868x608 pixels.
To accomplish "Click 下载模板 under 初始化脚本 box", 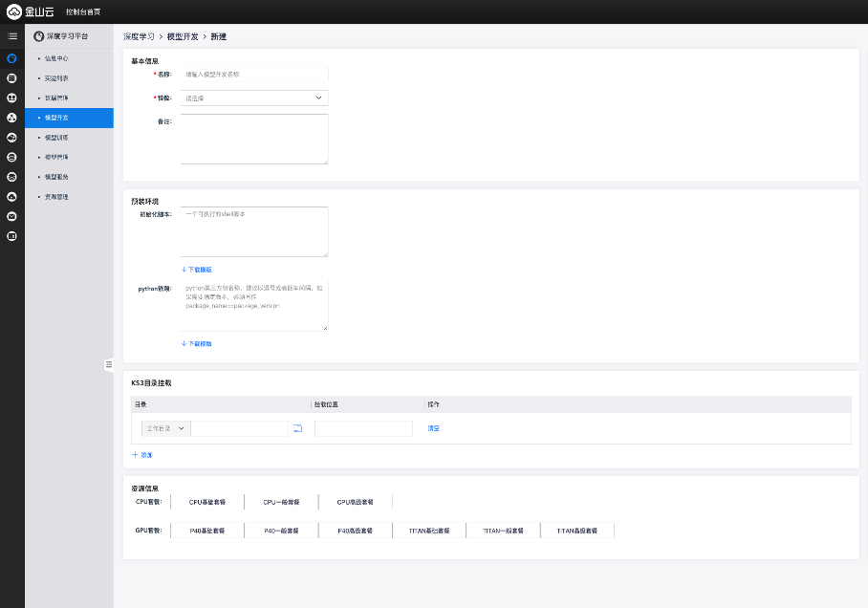I will (197, 270).
